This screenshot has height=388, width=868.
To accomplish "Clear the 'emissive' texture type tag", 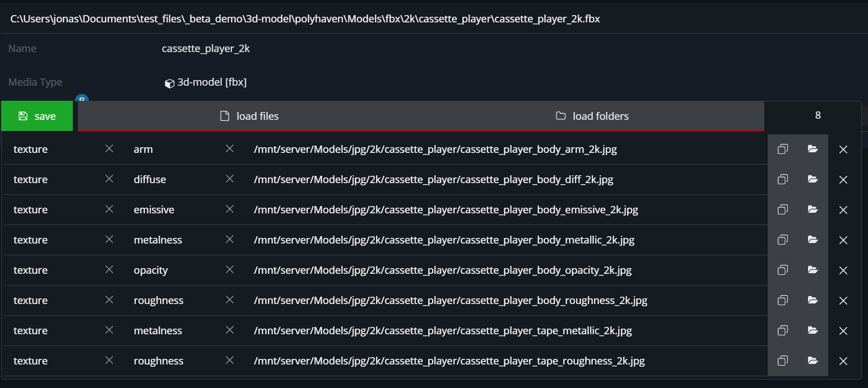I will 229,209.
